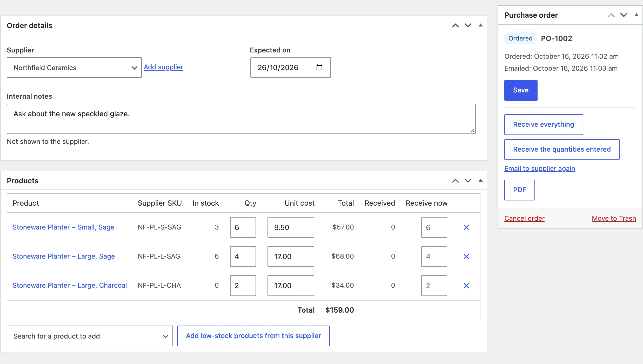Open the Search for a product dropdown
The height and width of the screenshot is (364, 643).
click(90, 336)
